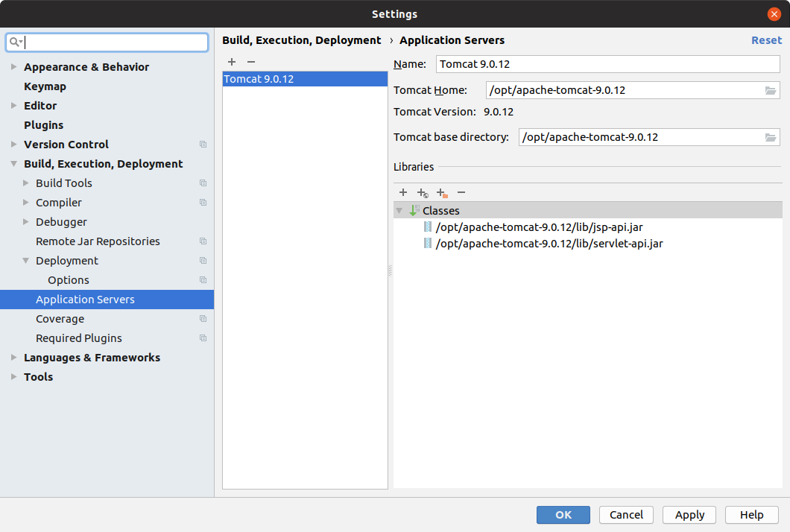Screen dimensions: 790x532
Task: Attach a library from URL (globe plus icon)
Action: tap(423, 192)
